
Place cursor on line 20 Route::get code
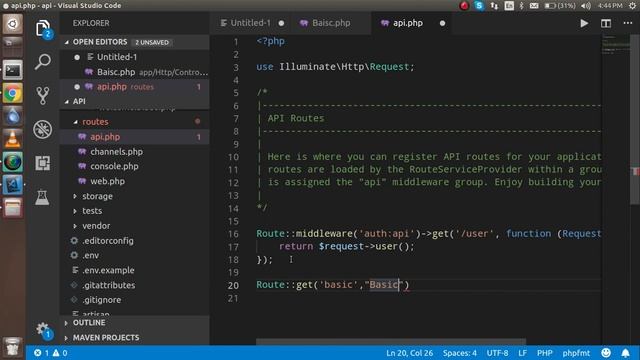tap(332, 285)
